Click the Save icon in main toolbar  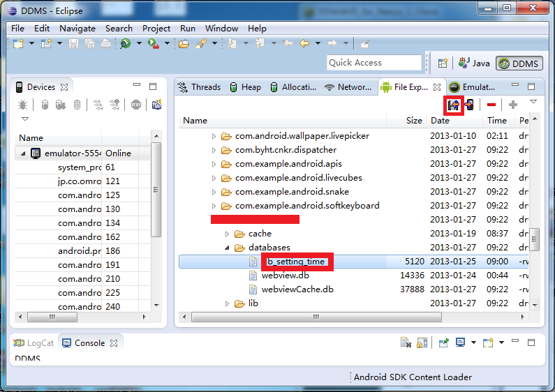point(73,43)
